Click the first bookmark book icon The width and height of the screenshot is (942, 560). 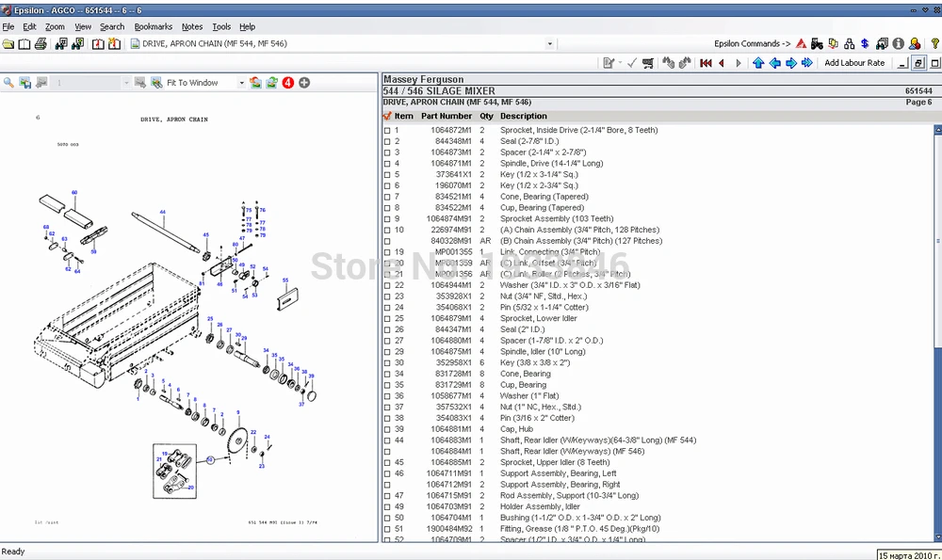click(98, 44)
